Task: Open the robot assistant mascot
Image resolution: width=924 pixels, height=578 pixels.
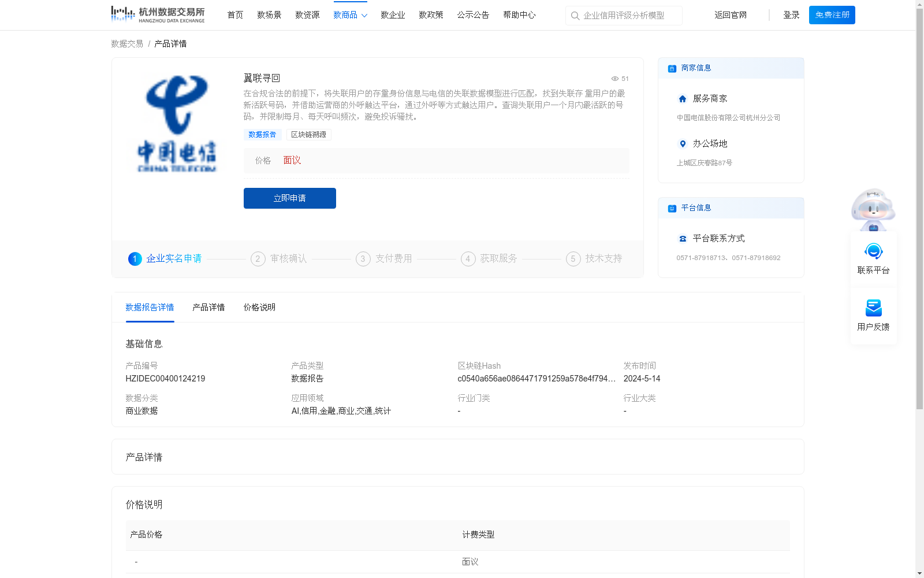Action: (873, 209)
